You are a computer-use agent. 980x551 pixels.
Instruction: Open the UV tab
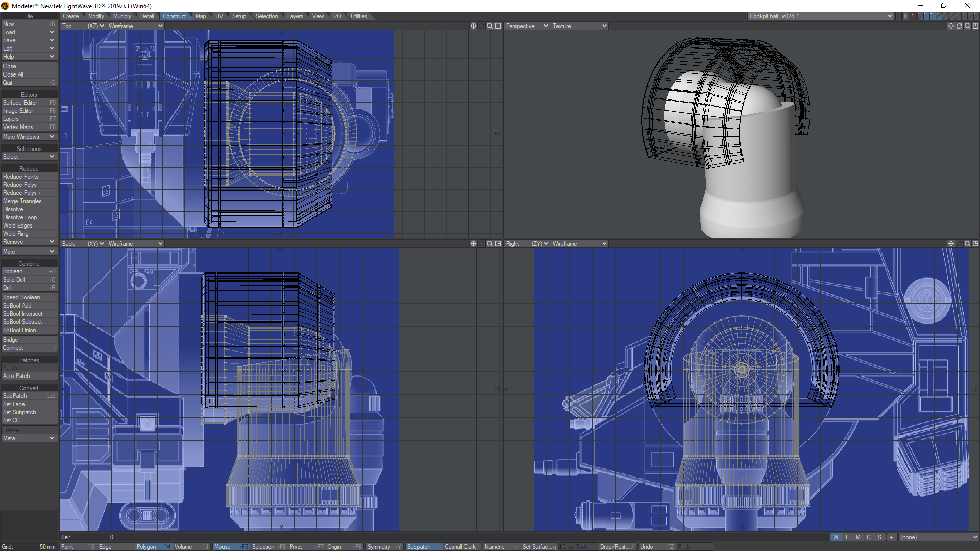point(219,16)
